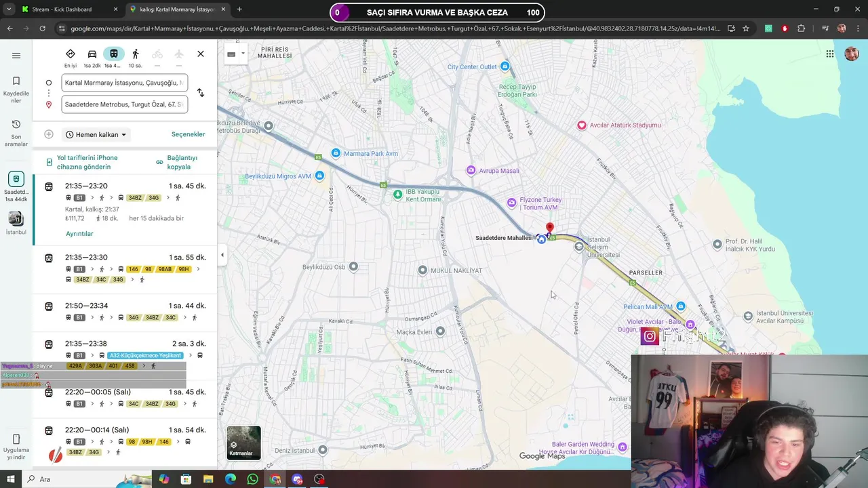Collapse the side panel with arrow
This screenshot has height=488, width=868.
[222, 255]
